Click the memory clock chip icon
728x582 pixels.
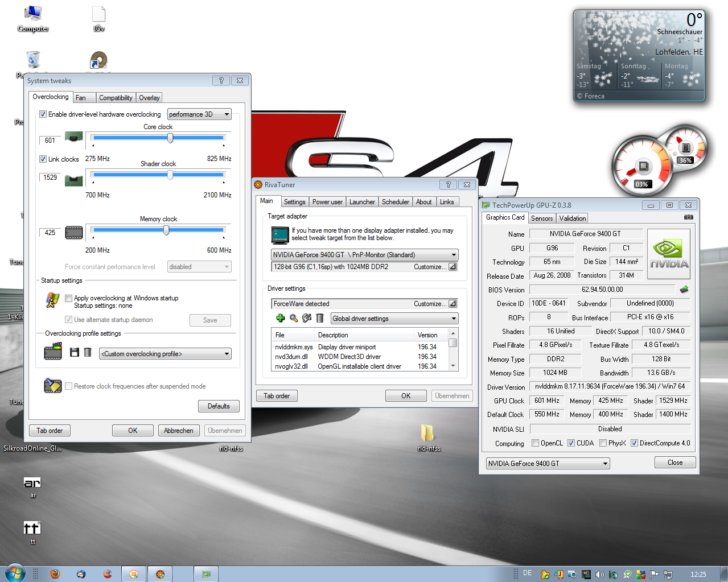tap(74, 232)
